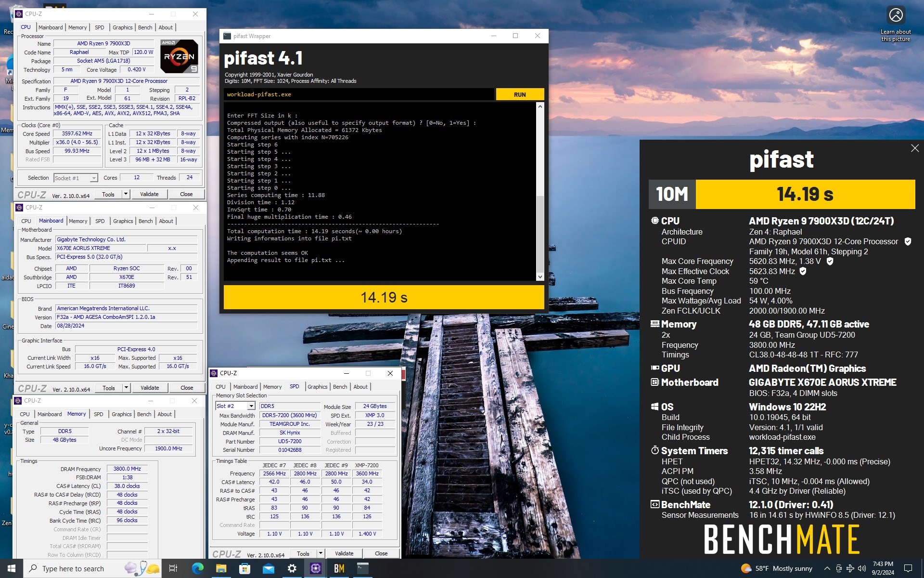The width and height of the screenshot is (924, 578).
Task: Open Task View from the taskbar
Action: coord(173,568)
